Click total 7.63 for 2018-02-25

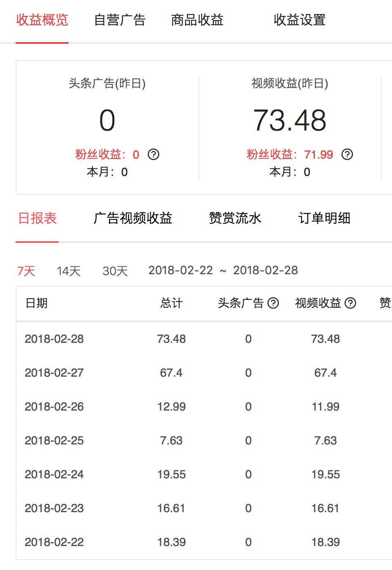171,441
